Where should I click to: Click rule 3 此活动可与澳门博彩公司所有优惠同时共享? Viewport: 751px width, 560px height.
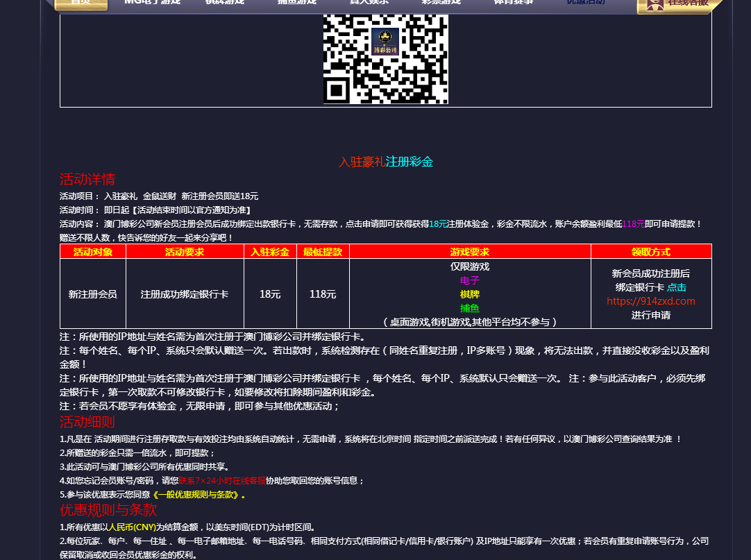pos(146,466)
